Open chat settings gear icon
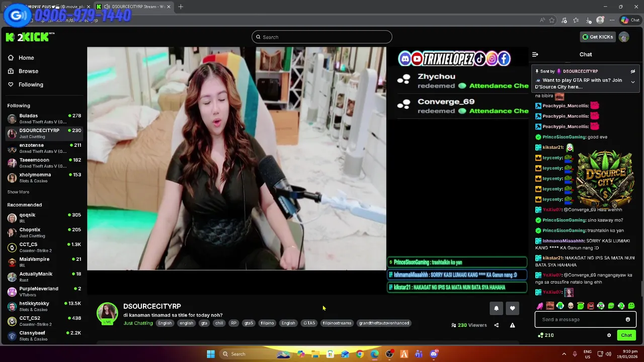 pos(609,335)
